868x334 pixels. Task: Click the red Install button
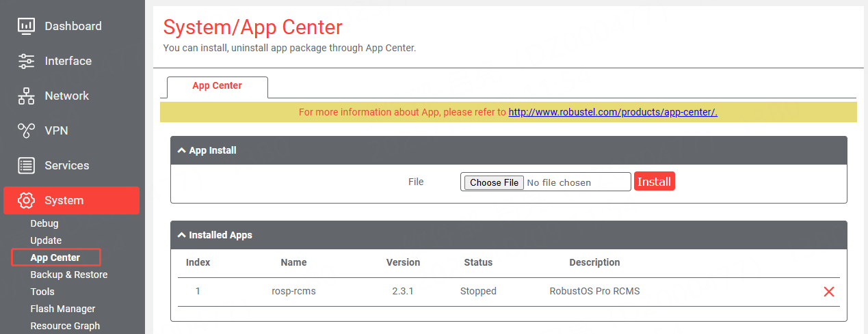coord(654,182)
